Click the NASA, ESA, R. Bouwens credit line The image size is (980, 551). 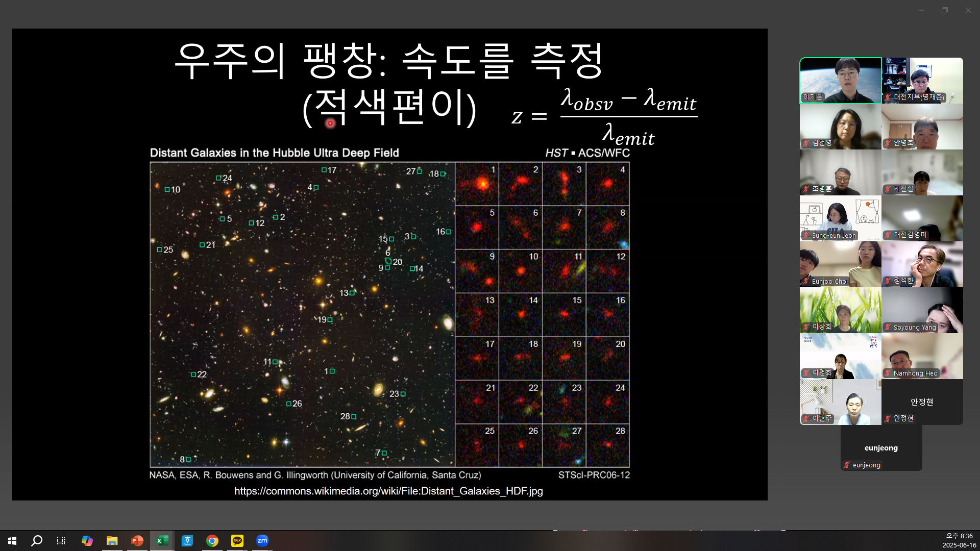[x=315, y=475]
